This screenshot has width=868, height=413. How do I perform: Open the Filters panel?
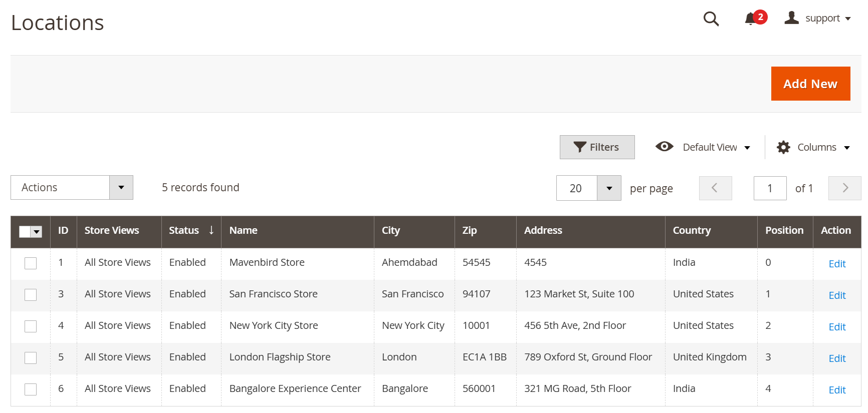[597, 147]
